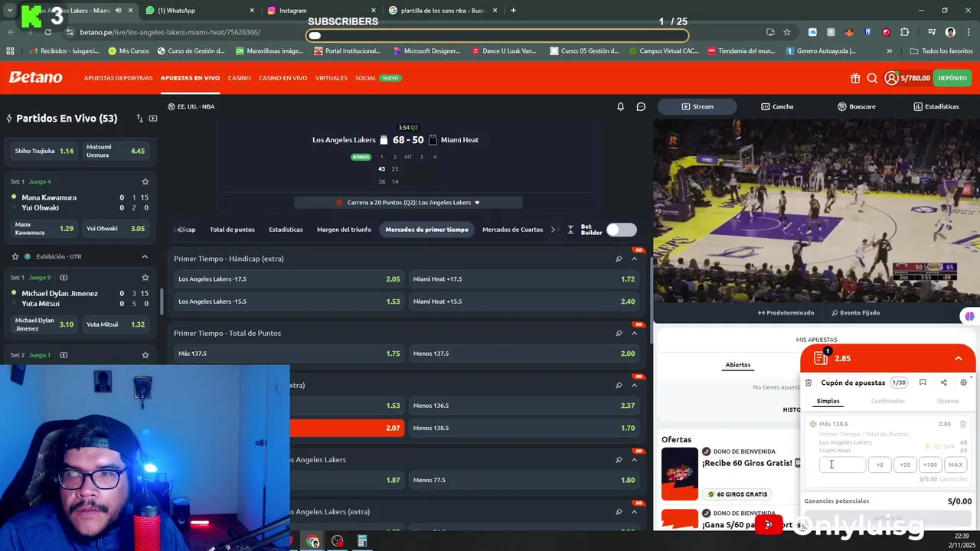Select Miami Heat +15.5 odds 2.40
Viewport: 980px width, 551px height.
click(524, 302)
